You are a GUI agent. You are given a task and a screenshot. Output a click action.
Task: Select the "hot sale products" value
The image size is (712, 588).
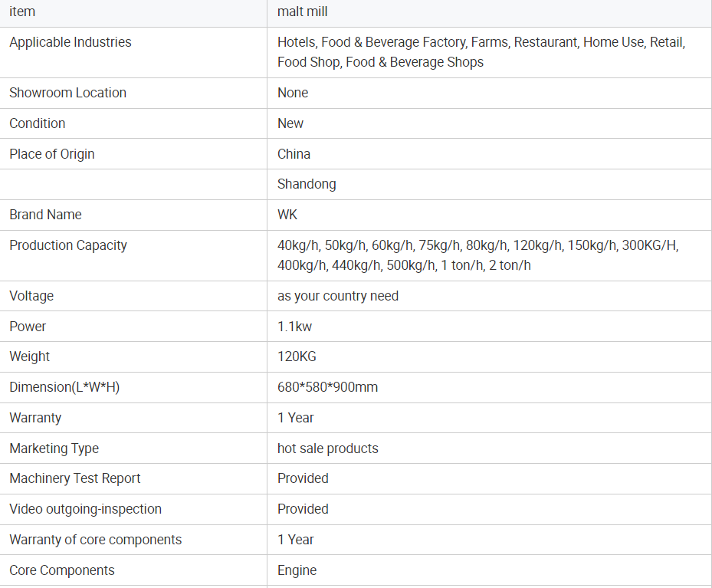328,448
